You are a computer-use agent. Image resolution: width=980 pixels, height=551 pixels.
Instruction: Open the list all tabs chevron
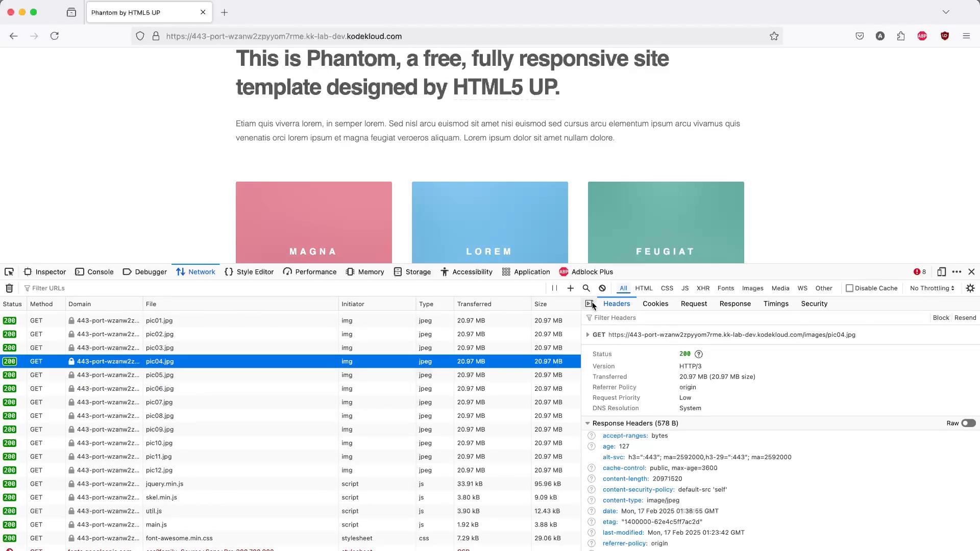(x=946, y=12)
